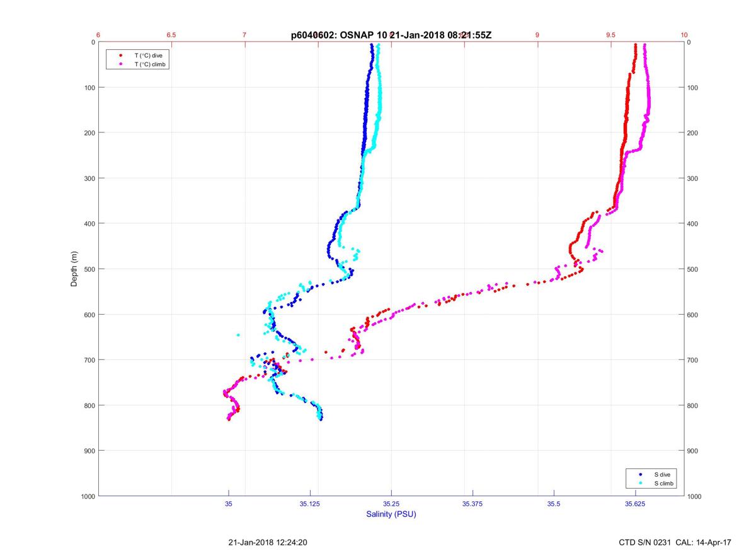Click left depth axis tick "800"
The image size is (756, 558).
(89, 405)
